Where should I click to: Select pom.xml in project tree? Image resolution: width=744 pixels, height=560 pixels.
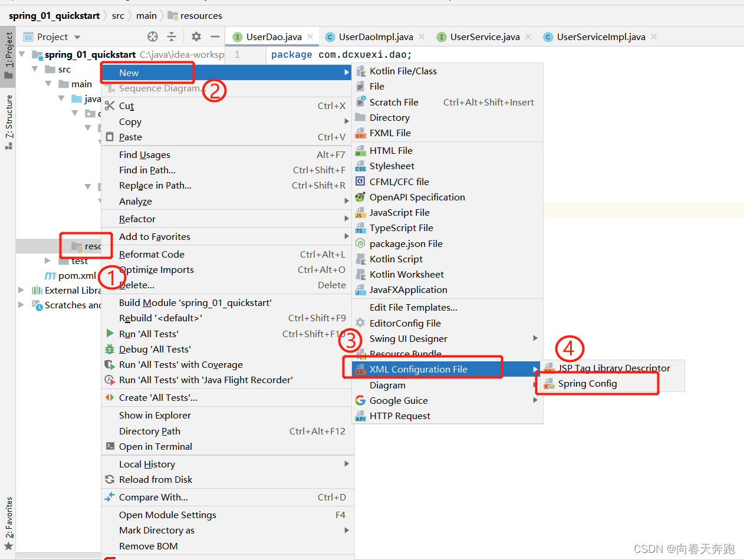pos(70,275)
